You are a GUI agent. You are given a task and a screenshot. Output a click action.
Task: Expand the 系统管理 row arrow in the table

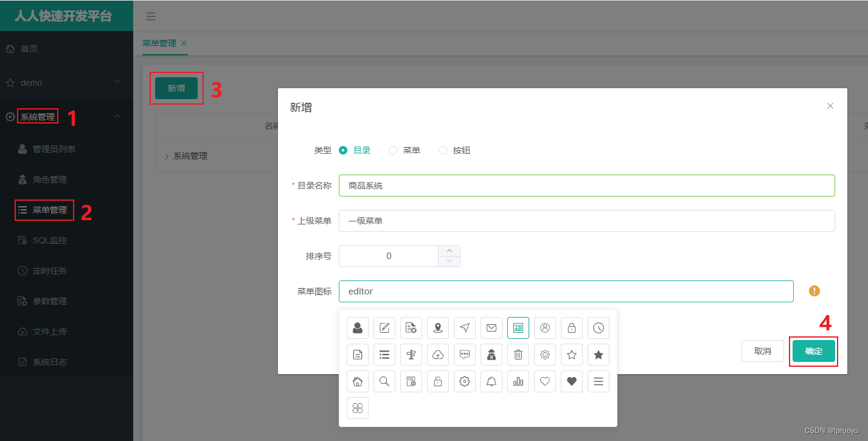click(x=167, y=156)
